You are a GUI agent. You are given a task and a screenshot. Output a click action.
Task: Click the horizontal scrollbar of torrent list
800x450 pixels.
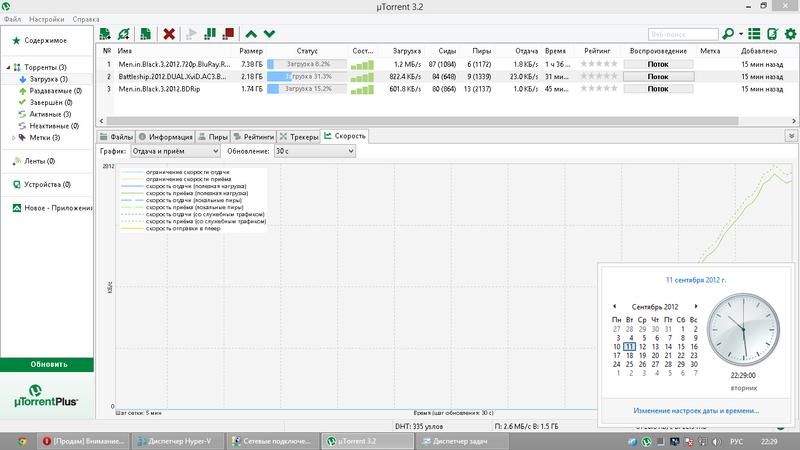pos(422,121)
